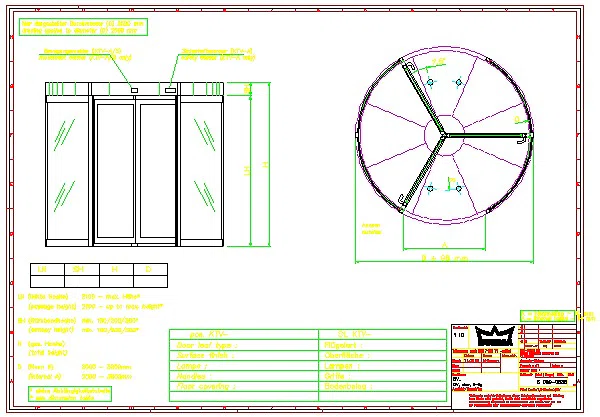Image resolution: width=600 pixels, height=417 pixels.
Task: Click the "Aussen / outside" label near plan view
Action: pos(372,229)
